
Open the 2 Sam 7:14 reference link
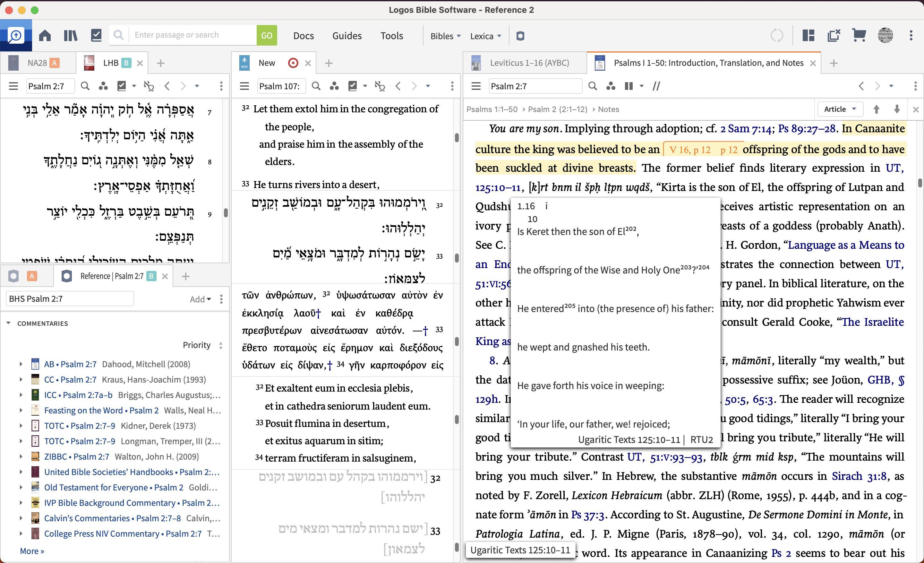pyautogui.click(x=746, y=129)
